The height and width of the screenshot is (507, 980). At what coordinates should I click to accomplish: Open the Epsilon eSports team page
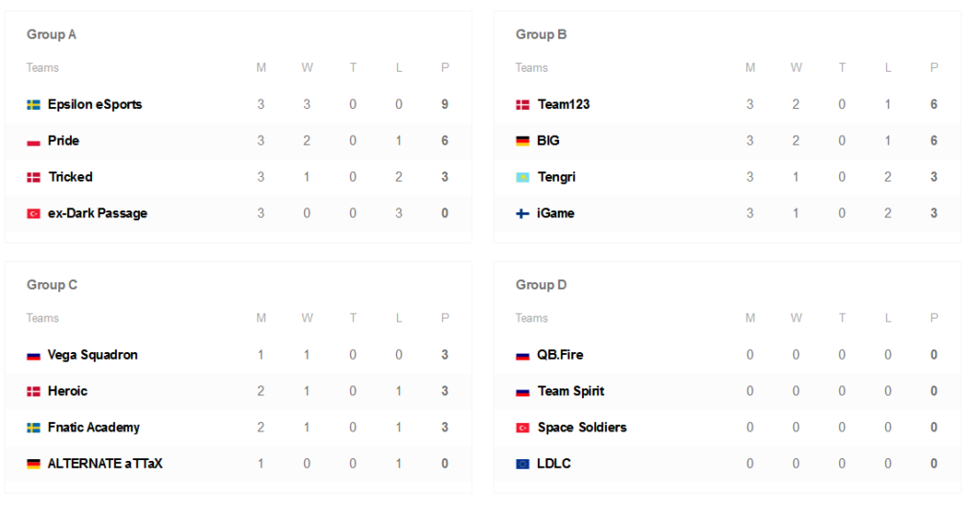[95, 104]
